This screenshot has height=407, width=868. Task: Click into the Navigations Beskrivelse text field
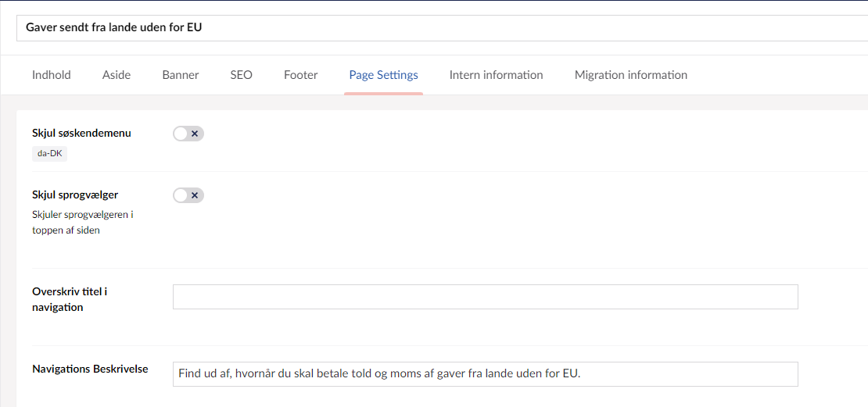coord(485,374)
